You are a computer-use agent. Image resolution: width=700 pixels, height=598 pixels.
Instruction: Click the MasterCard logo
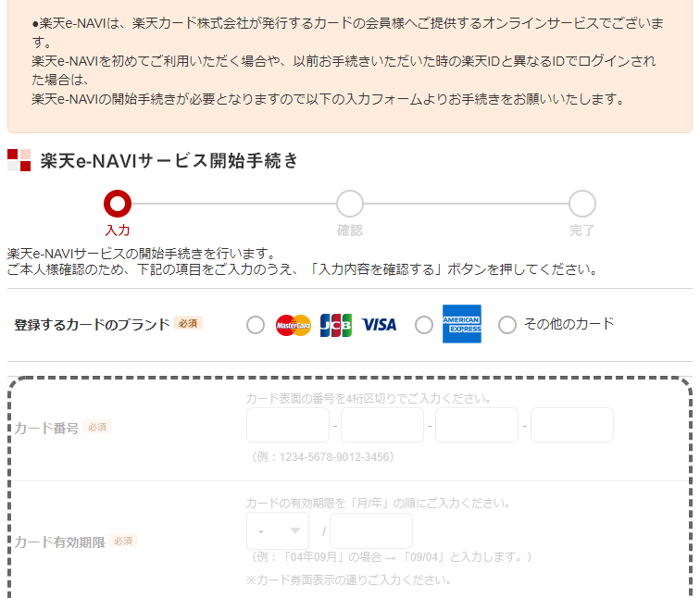click(294, 325)
